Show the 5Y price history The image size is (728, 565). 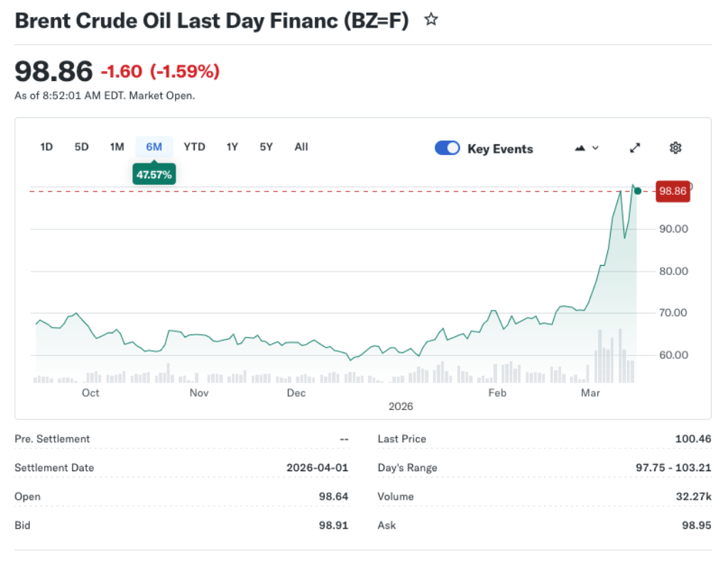[266, 147]
